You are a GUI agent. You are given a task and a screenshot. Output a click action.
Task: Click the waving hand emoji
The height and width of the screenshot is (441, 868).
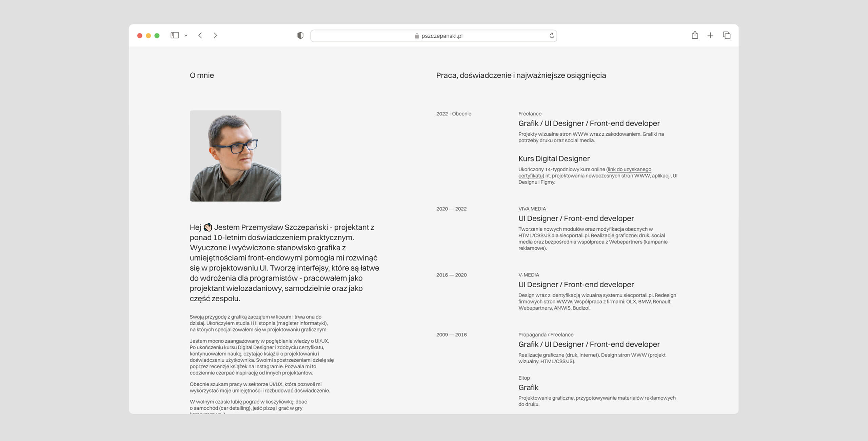point(208,227)
